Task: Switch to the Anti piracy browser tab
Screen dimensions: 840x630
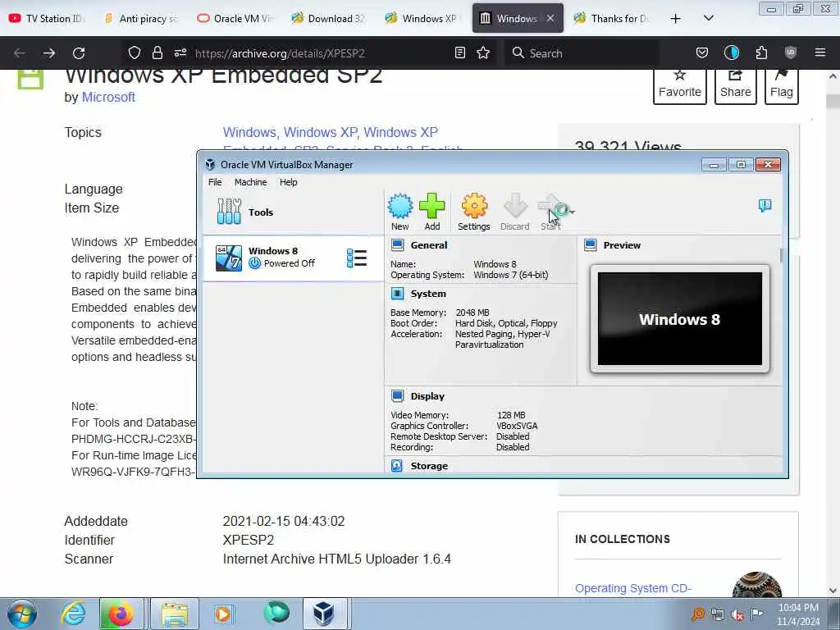Action: 142,19
